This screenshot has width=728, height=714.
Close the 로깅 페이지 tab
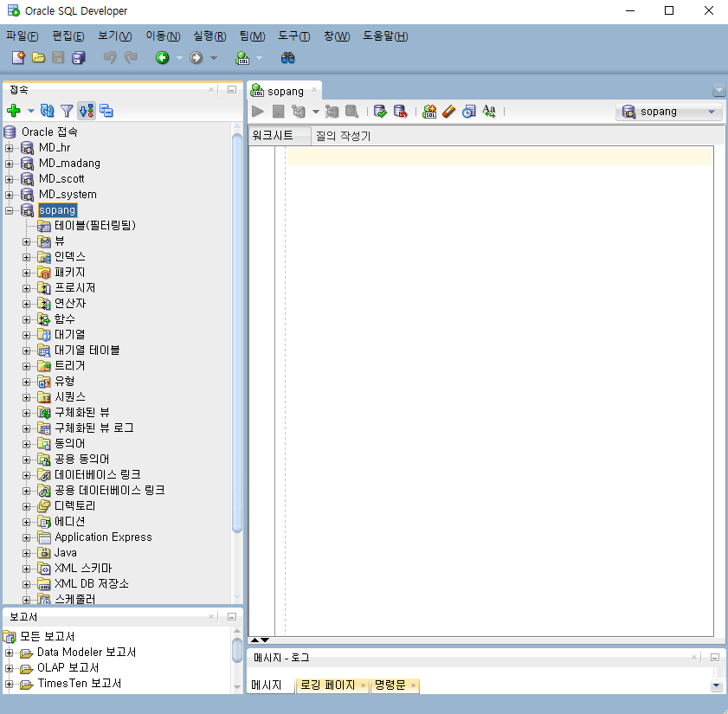point(363,685)
